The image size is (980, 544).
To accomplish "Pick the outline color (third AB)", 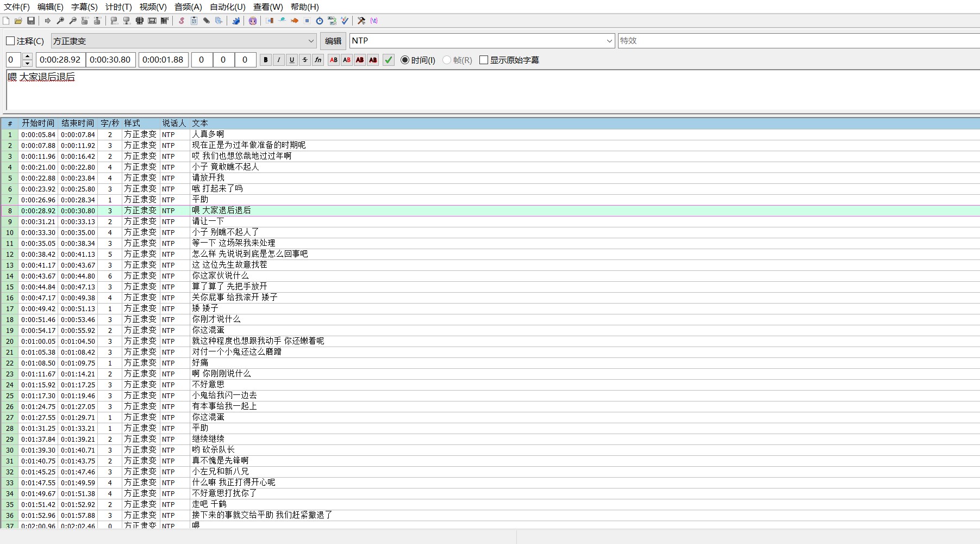I will (x=360, y=60).
